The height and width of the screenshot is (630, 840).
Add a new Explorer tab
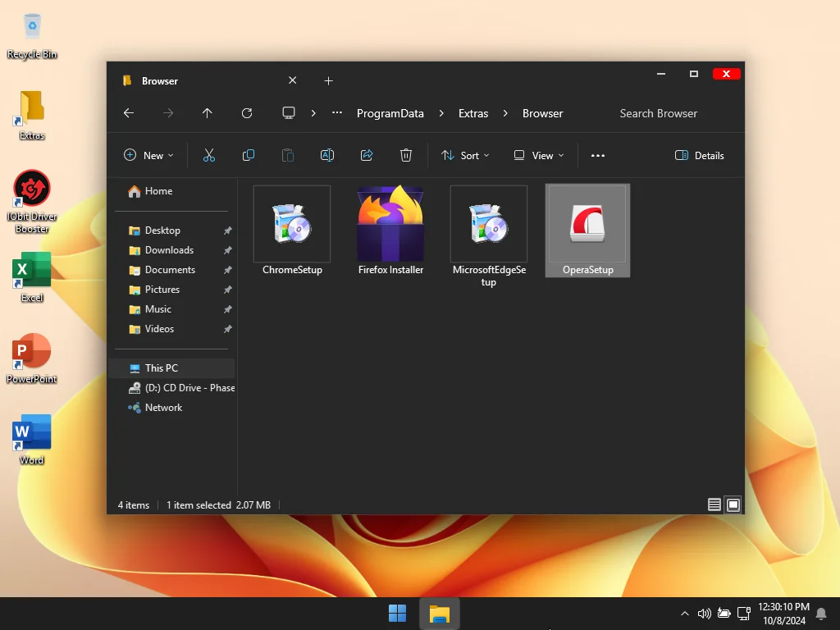328,81
